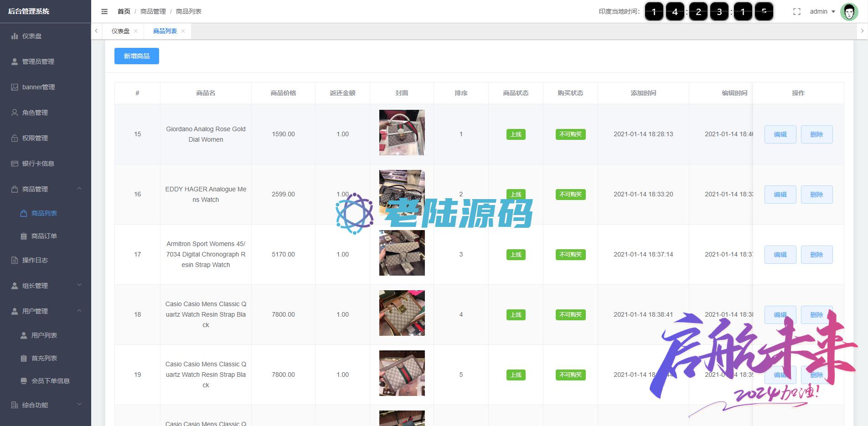Select 商品列表 in sidebar submenu
The height and width of the screenshot is (426, 868).
click(x=46, y=213)
